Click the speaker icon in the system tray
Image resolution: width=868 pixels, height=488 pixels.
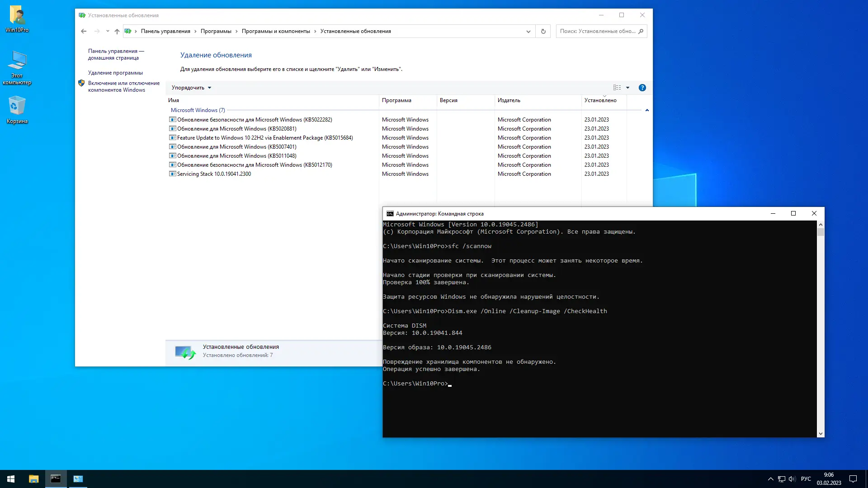tap(792, 479)
